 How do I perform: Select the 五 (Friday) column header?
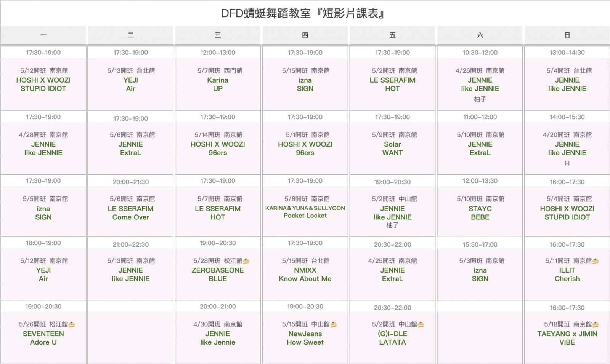pyautogui.click(x=392, y=35)
